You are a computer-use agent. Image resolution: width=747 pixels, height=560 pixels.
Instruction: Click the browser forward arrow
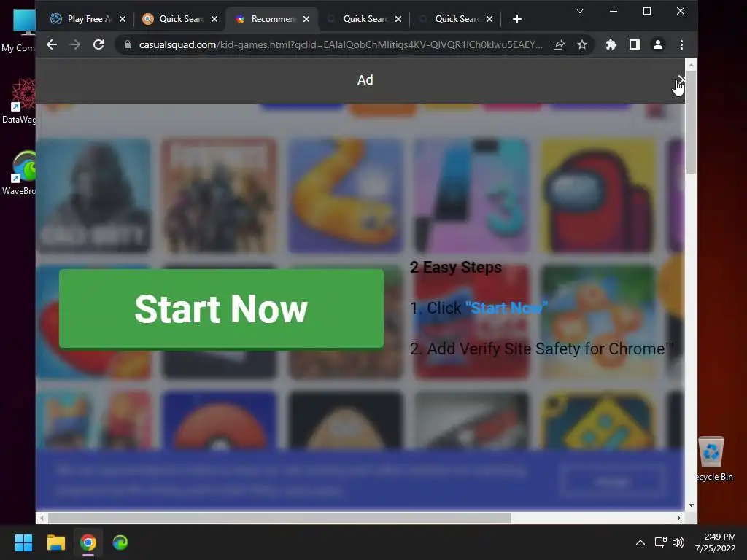pos(75,44)
